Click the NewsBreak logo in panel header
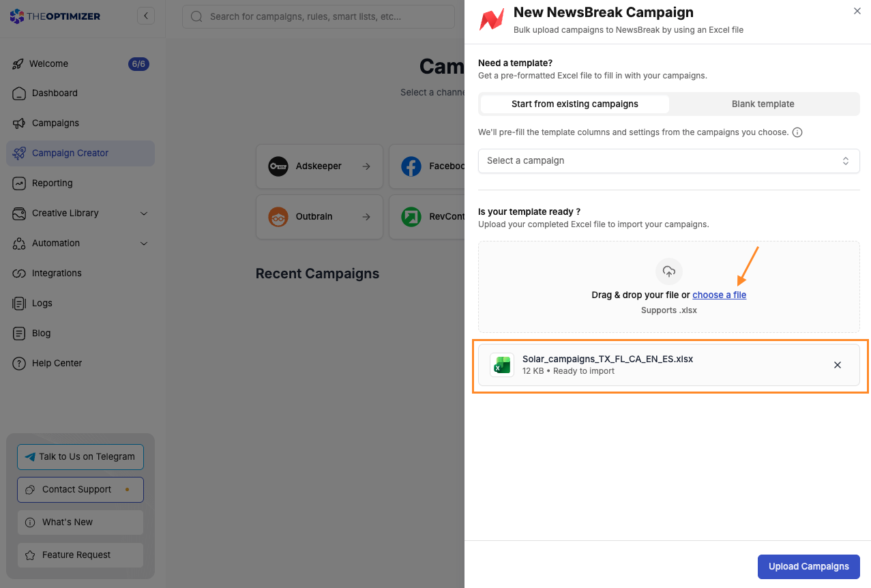871x588 pixels. coord(491,20)
